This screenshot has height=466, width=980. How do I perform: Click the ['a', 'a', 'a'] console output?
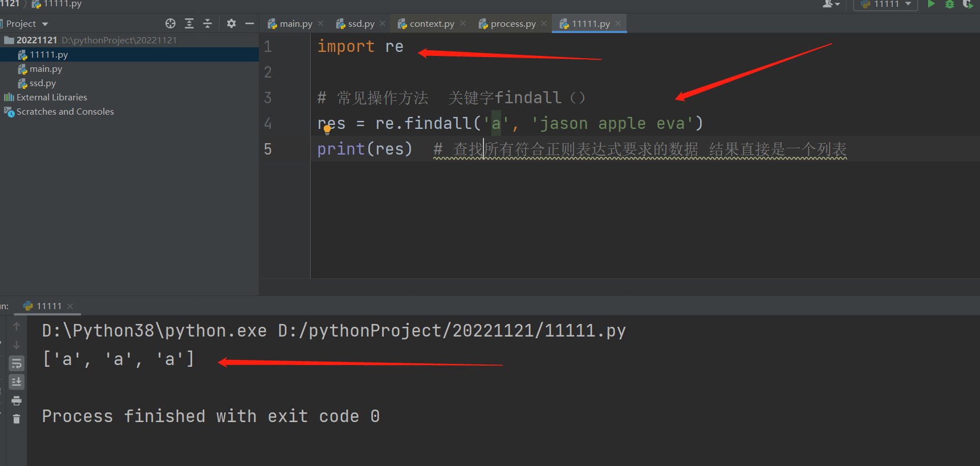tap(119, 359)
